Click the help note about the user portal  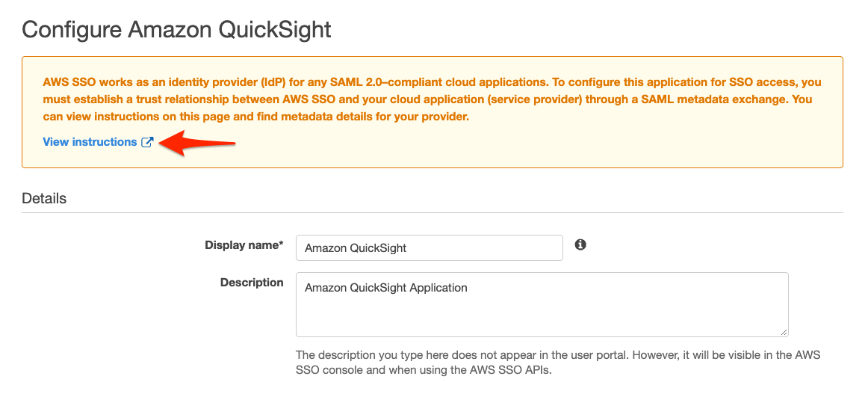tap(557, 355)
